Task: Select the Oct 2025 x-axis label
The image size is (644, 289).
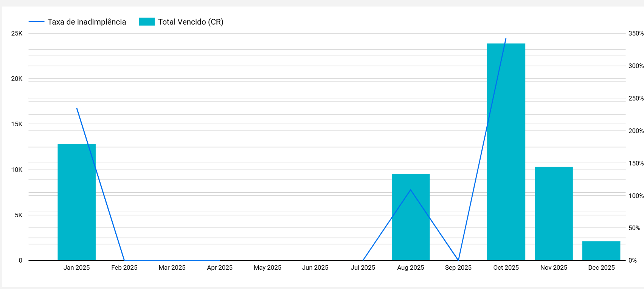Action: (x=506, y=267)
